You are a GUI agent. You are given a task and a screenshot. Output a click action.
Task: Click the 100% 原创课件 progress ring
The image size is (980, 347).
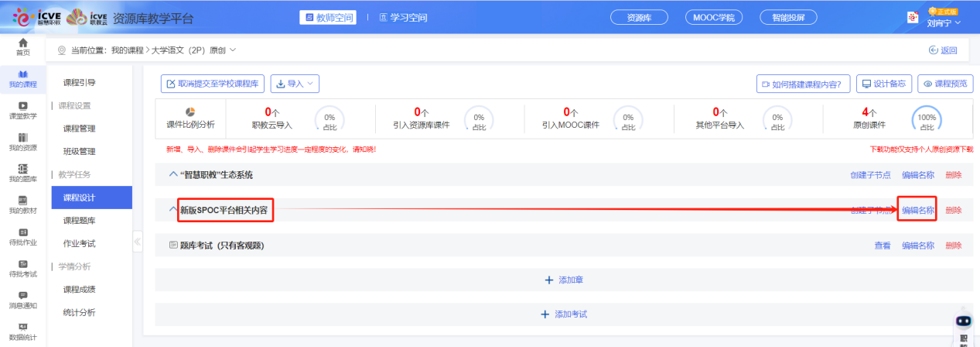point(927,119)
